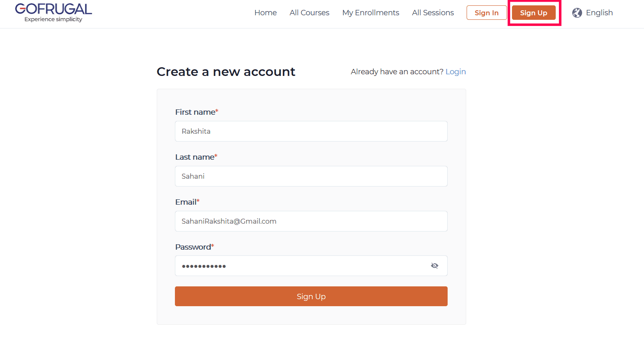Click the "Last name" field label

(195, 157)
